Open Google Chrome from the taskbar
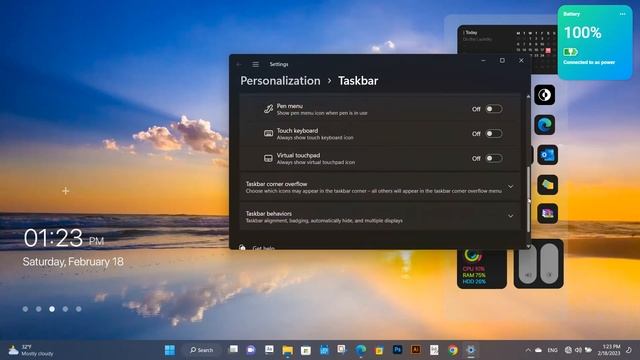 (453, 350)
